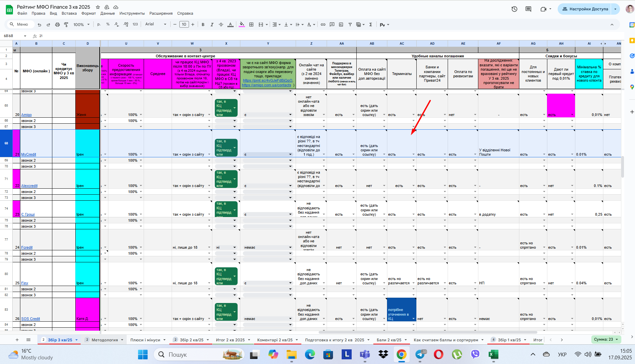The image size is (635, 364).
Task: Toggle italic formatting
Action: 212,24
